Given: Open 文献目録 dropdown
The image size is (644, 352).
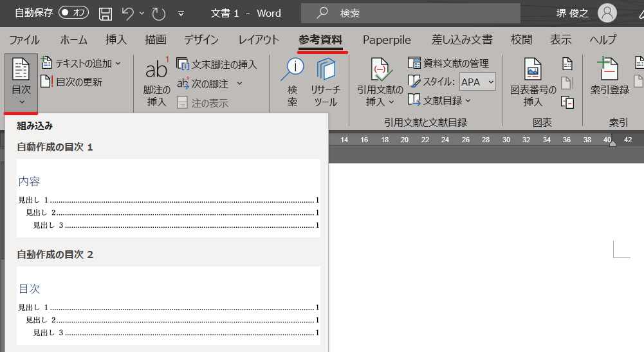Looking at the screenshot, I should pos(439,100).
